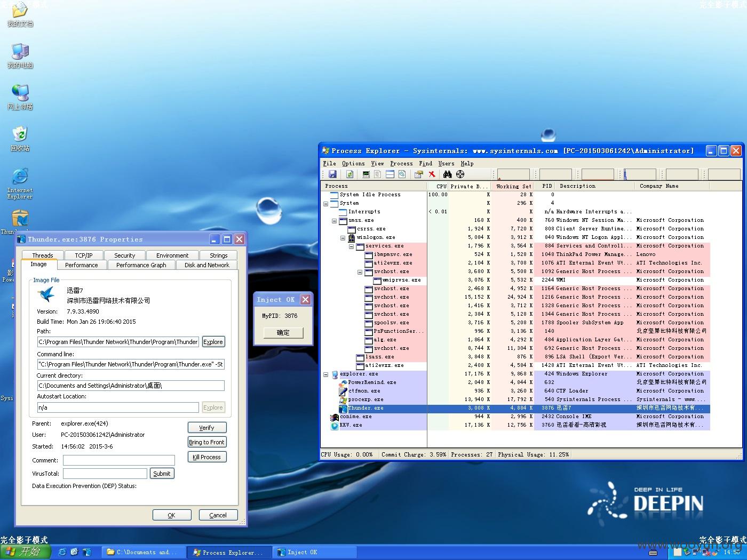747x560 pixels.
Task: Collapse the services.exe tree node
Action: 352,246
